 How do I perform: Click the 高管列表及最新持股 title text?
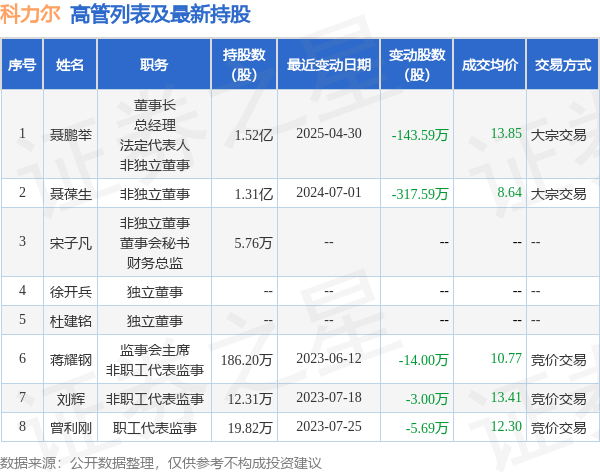coord(160,15)
